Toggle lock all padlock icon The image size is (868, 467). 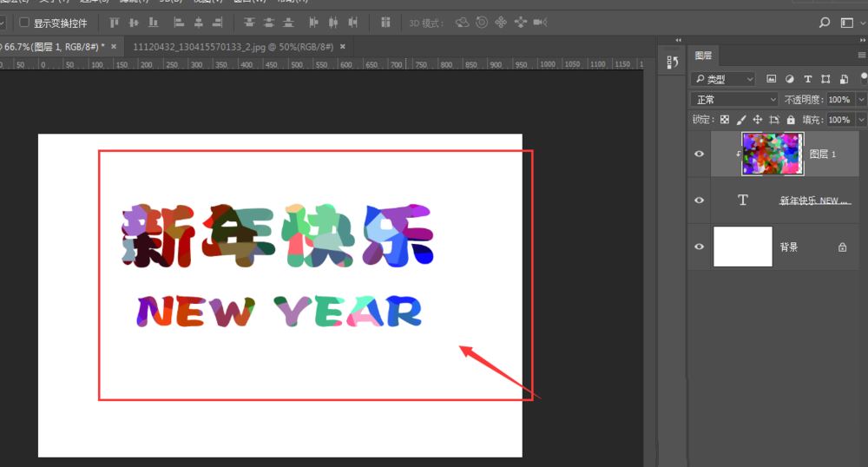click(791, 120)
